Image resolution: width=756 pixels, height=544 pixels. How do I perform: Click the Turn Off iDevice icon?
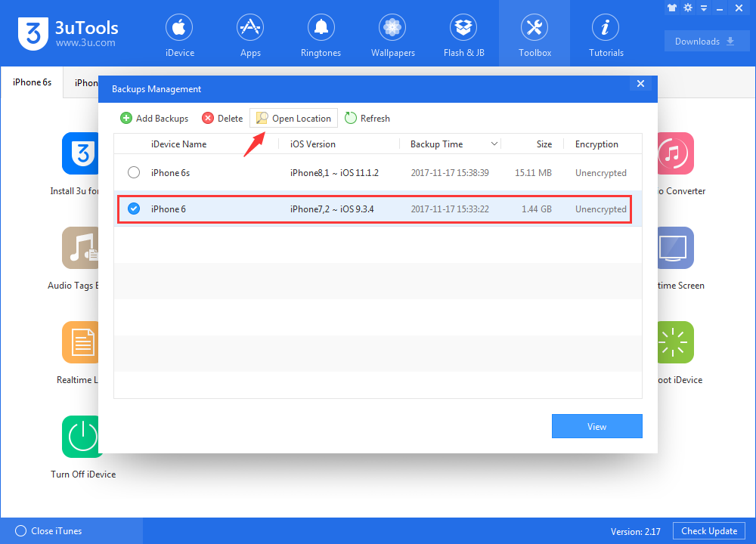(x=80, y=437)
